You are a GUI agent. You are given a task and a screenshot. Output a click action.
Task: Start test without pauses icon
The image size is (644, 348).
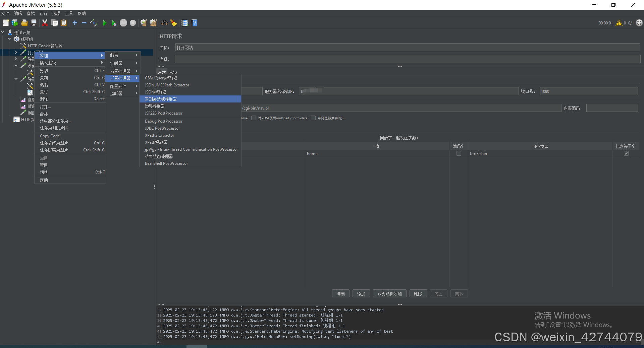tap(114, 23)
